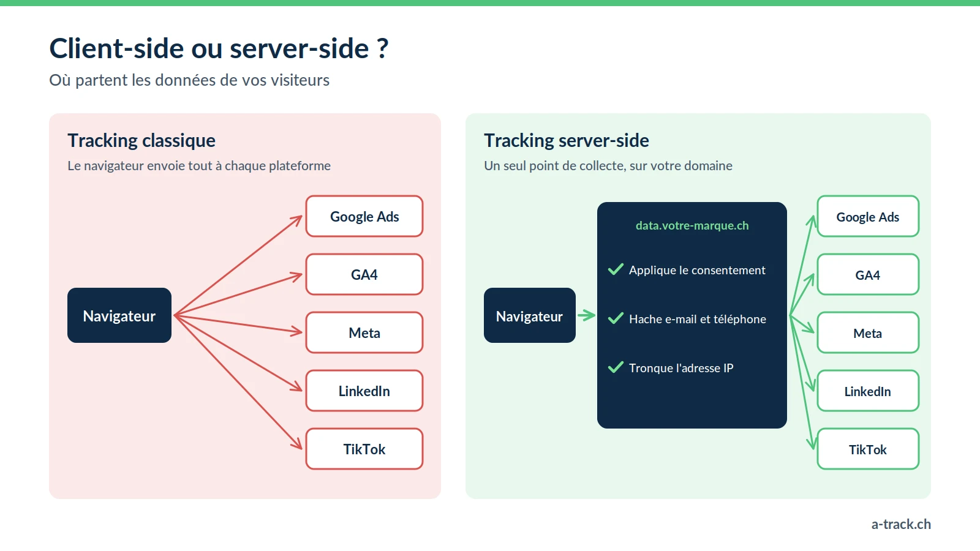Click 'Le navigateur envoie tout à chaque plateforme'
The width and height of the screenshot is (980, 551).
(199, 166)
